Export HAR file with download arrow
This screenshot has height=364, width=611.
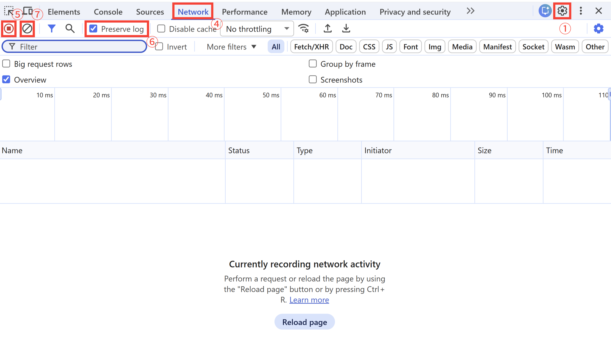[346, 28]
